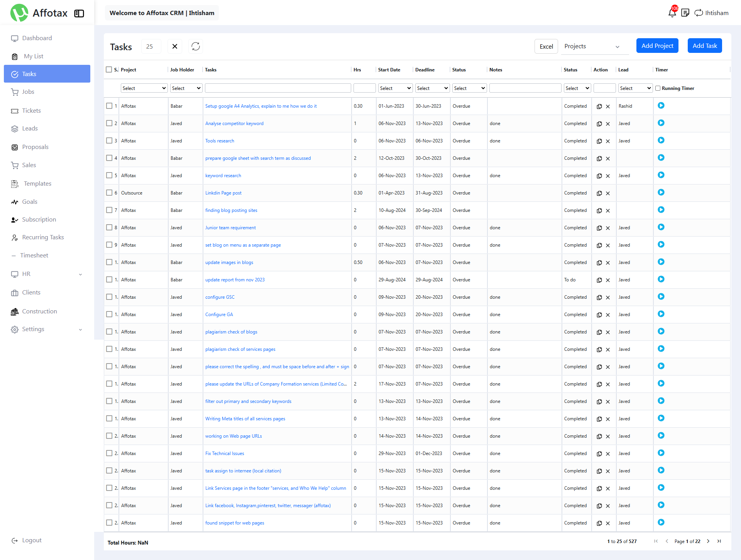741x560 pixels.
Task: Start timer for 'update images in blogs' task
Action: point(661,262)
